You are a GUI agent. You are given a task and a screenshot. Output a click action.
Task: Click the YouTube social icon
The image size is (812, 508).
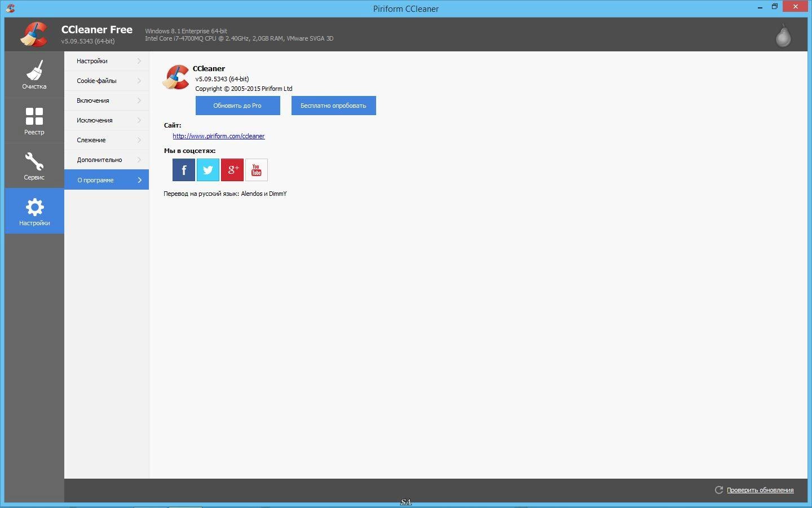(x=257, y=170)
